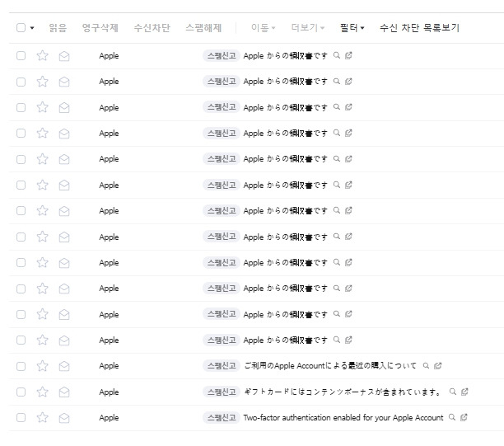The width and height of the screenshot is (504, 446).
Task: Click the 읽음 (mark read) button
Action: pyautogui.click(x=58, y=28)
